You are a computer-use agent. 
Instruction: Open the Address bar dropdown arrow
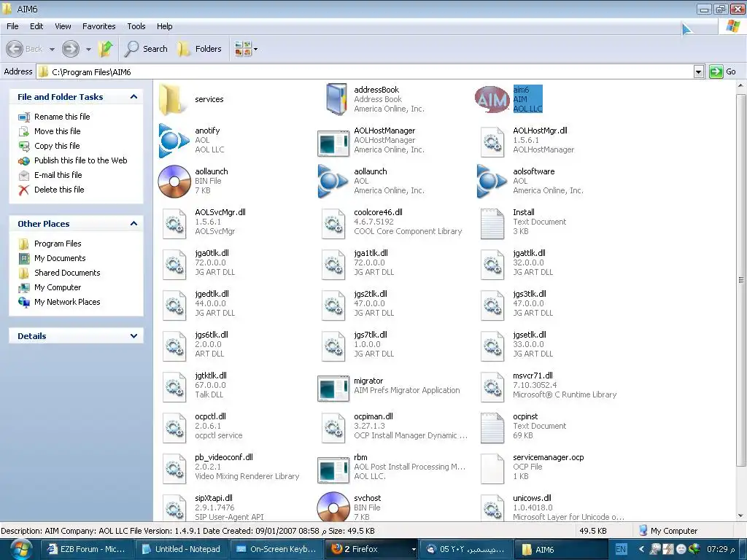(x=698, y=72)
